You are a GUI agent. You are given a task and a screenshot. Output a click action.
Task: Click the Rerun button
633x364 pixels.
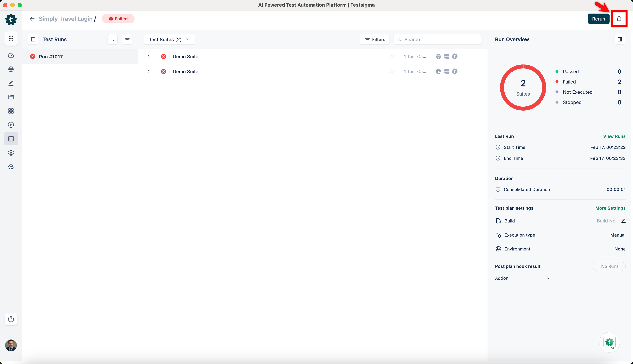(598, 19)
